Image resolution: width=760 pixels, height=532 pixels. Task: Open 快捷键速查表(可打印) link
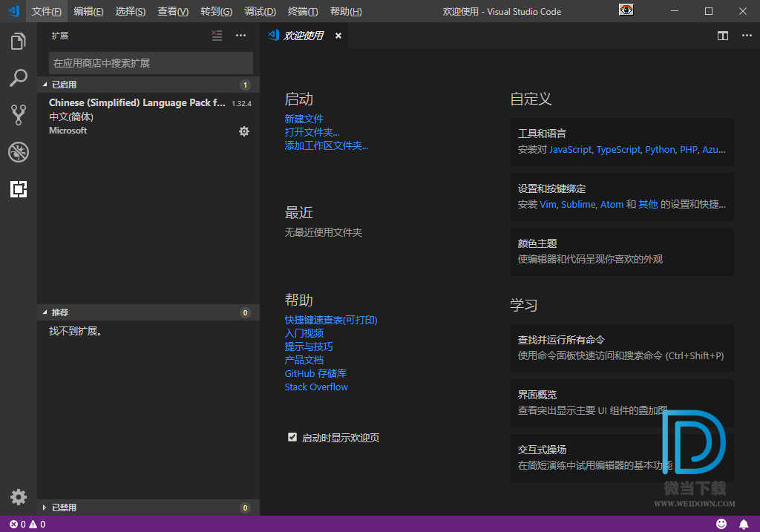point(331,320)
